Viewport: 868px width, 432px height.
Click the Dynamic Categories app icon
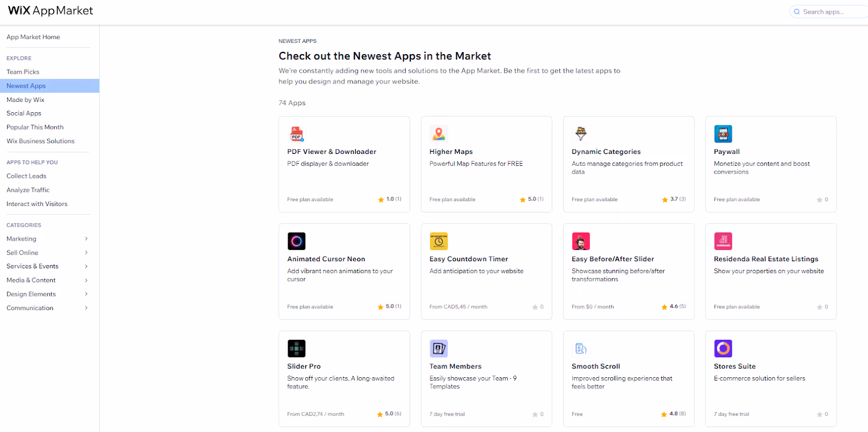580,133
